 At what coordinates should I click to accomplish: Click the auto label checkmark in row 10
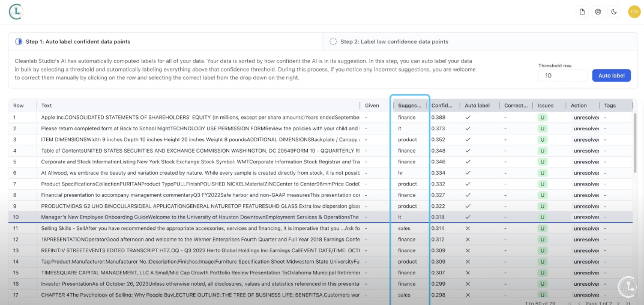coord(468,217)
